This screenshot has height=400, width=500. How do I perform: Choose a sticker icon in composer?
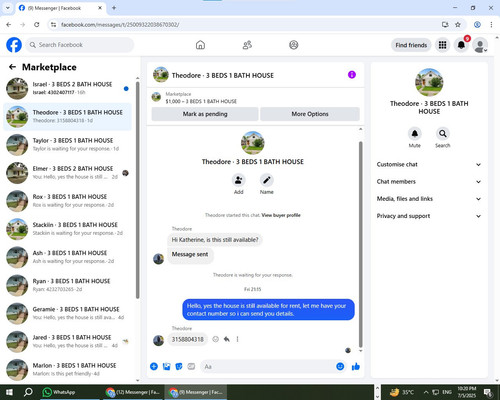(179, 367)
